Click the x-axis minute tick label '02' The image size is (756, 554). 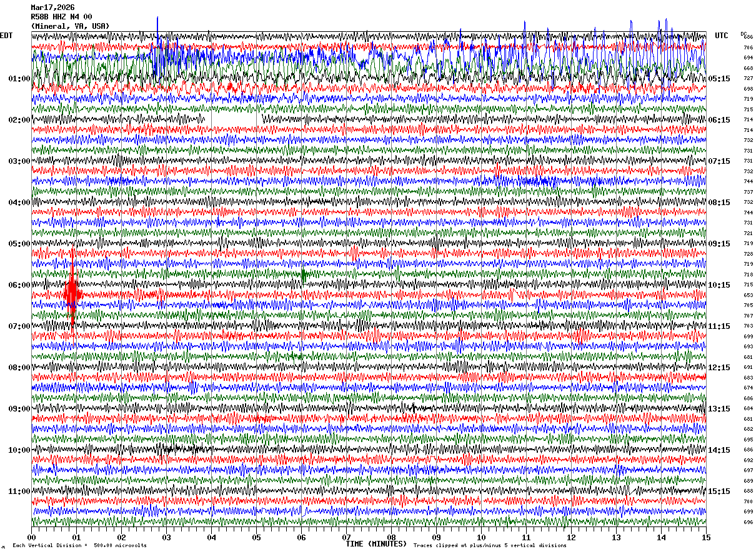(121, 537)
